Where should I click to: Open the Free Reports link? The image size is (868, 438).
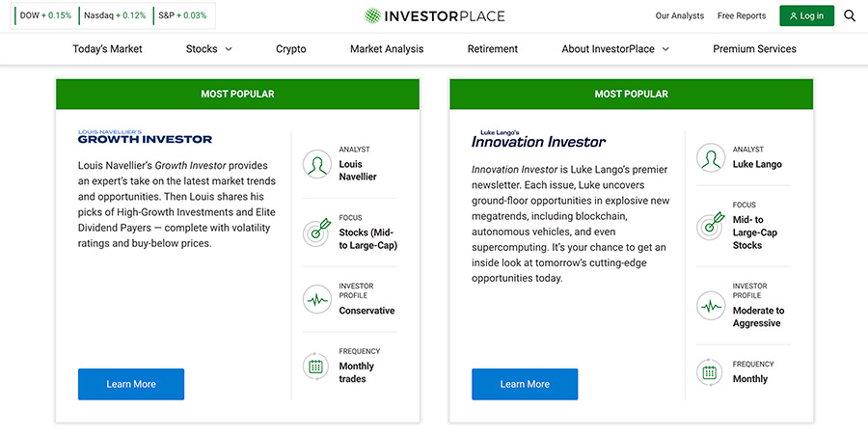742,15
